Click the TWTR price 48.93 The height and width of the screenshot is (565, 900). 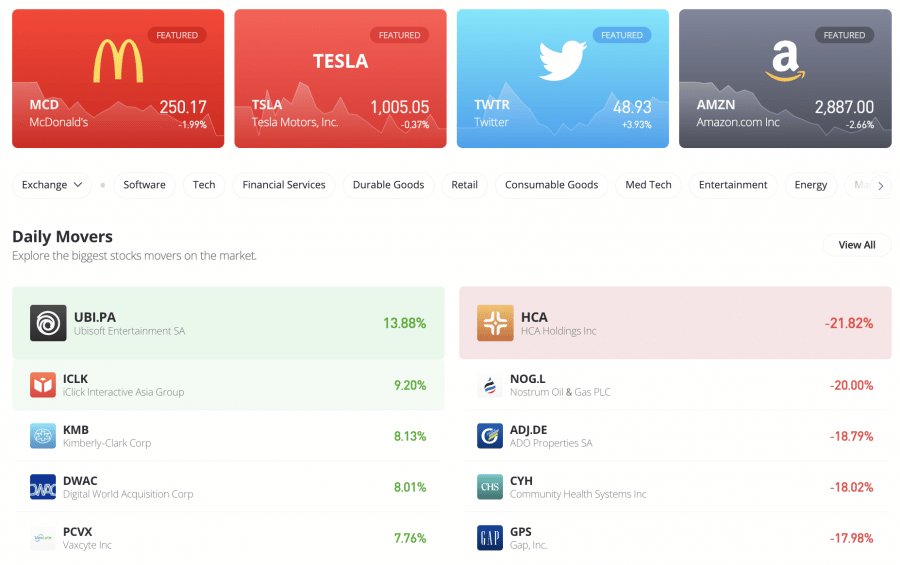coord(632,107)
